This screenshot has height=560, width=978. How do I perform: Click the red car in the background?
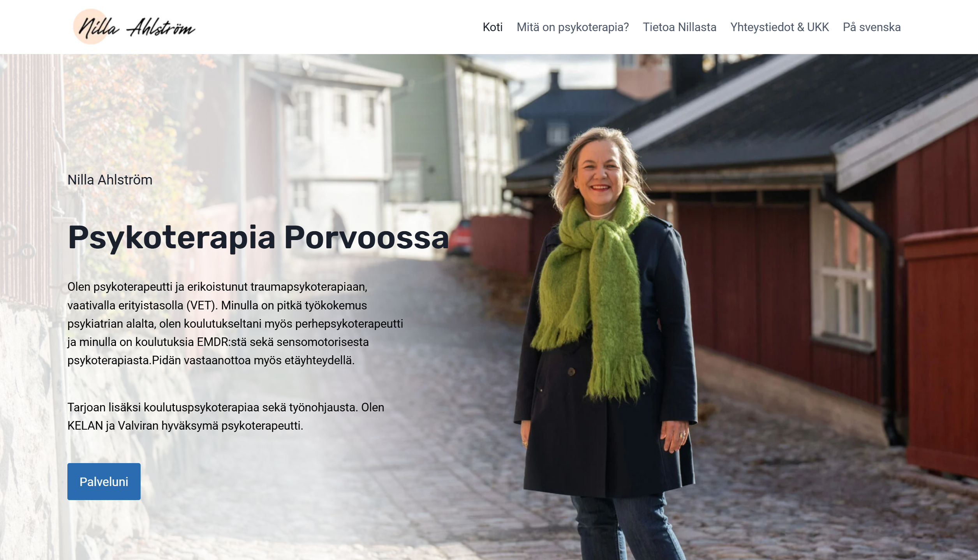tap(460, 237)
